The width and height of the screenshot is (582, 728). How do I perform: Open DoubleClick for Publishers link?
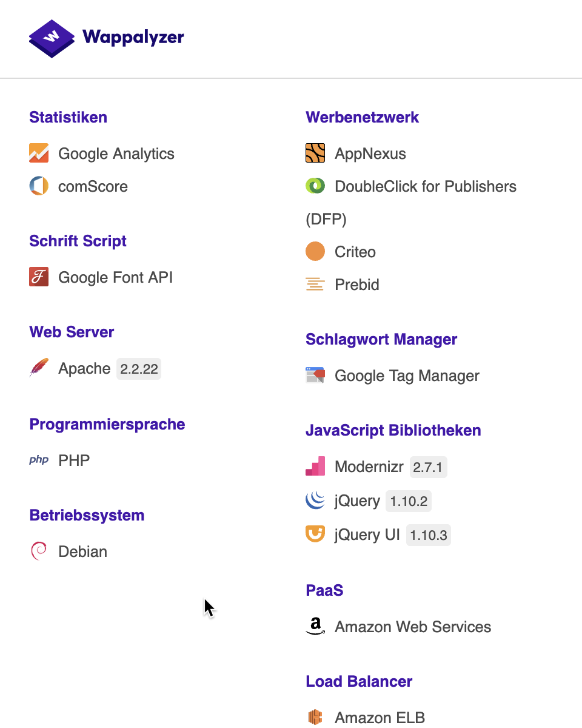pos(425,186)
